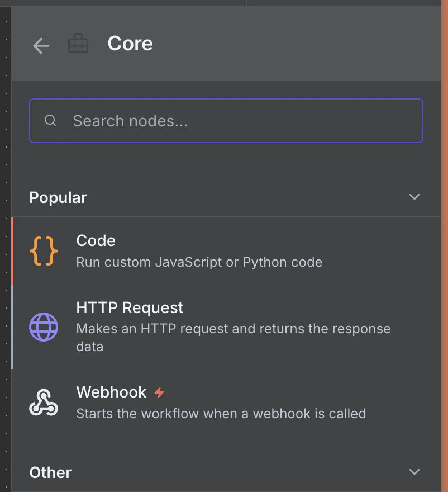Click the "Makes an HTTP request" description text

point(233,328)
